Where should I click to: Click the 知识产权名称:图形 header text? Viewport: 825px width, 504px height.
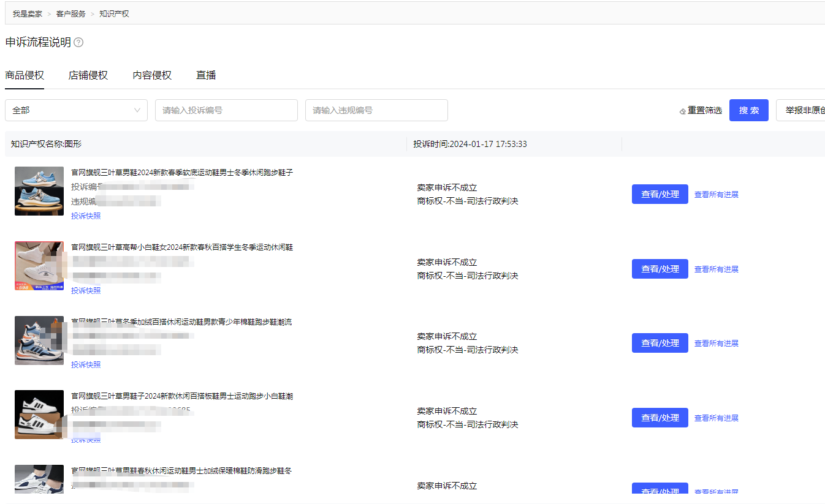[46, 144]
